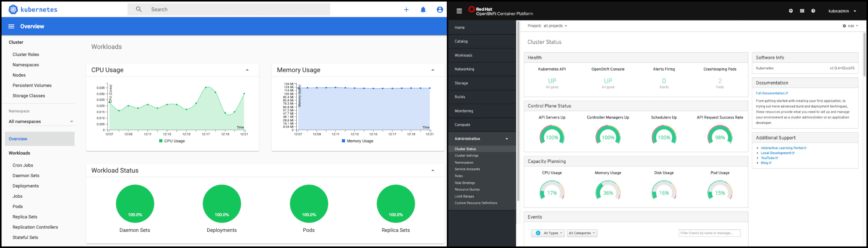Open the Interactive Learning Portal link

tap(783, 148)
